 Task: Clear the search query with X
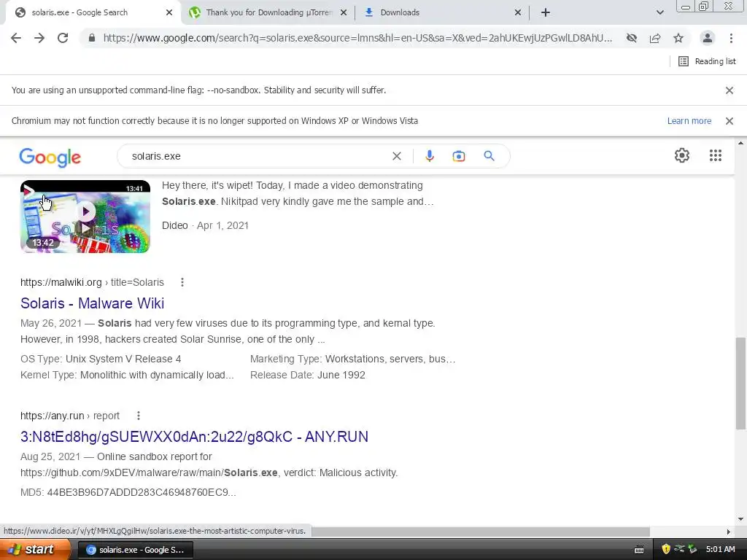pos(396,156)
